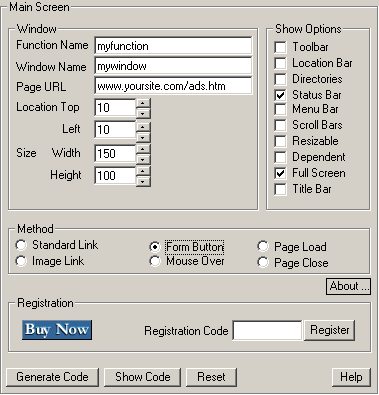Image resolution: width=379 pixels, height=395 pixels.
Task: Pick the Image Link method
Action: [21, 261]
